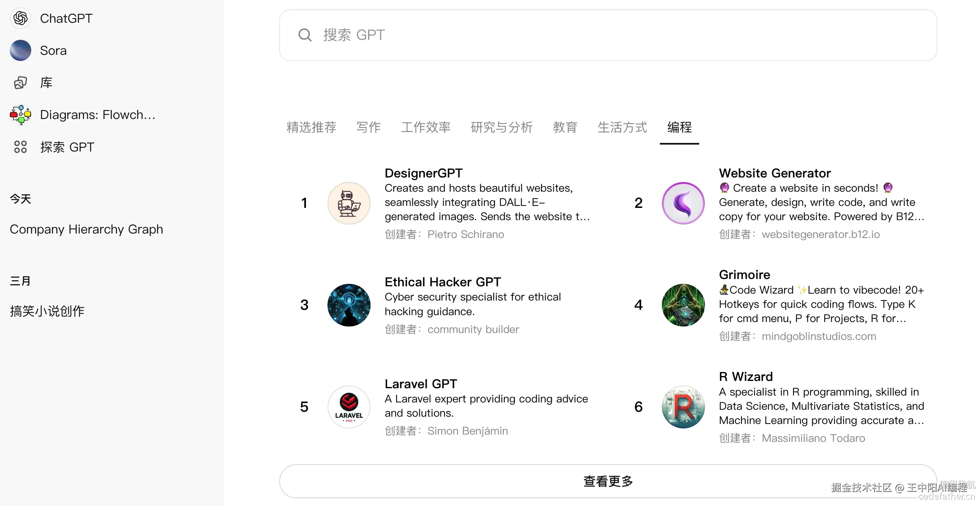Image resolution: width=980 pixels, height=506 pixels.
Task: Click the Ethical Hacker GPT title
Action: [443, 282]
